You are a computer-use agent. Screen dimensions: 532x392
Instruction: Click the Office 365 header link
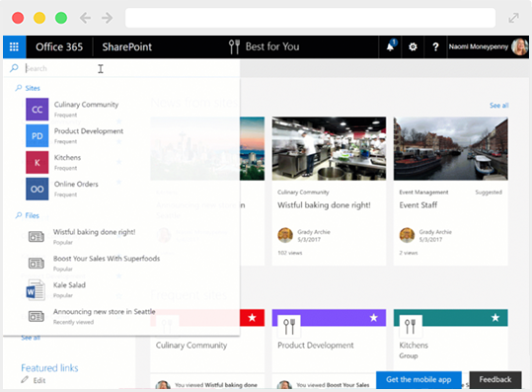pyautogui.click(x=59, y=46)
